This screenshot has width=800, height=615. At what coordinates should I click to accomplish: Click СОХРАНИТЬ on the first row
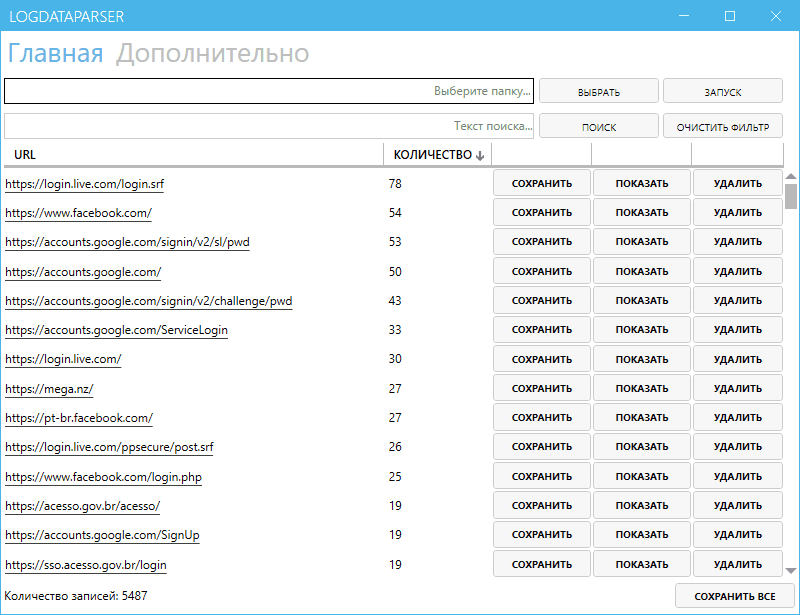(542, 182)
